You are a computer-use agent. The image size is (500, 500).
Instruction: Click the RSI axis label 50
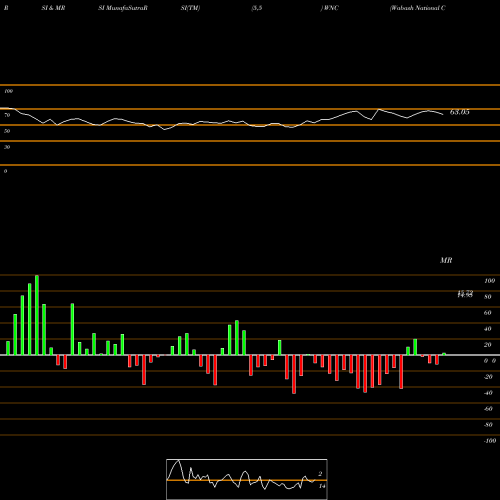(x=7, y=131)
